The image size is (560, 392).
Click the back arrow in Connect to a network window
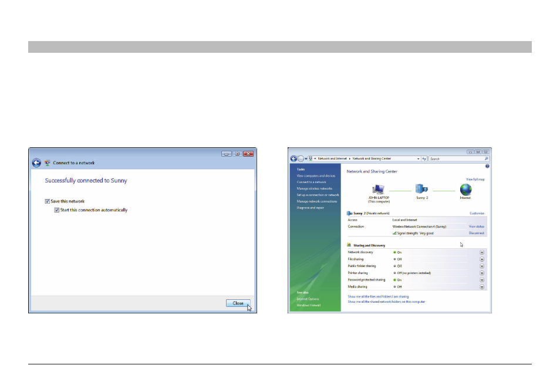tap(36, 163)
